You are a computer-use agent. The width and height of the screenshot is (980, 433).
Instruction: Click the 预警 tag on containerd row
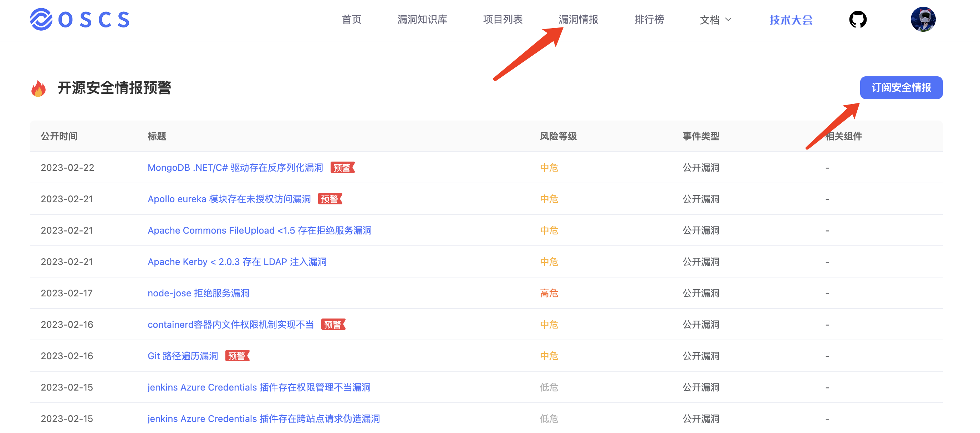(333, 325)
